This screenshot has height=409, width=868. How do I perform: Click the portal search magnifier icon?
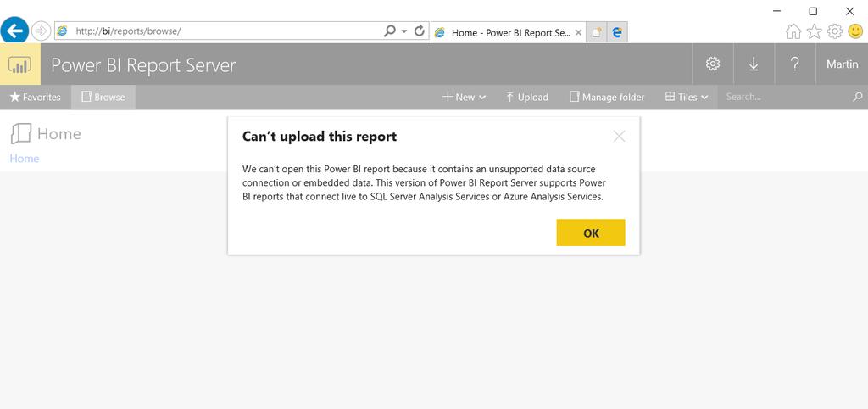858,97
